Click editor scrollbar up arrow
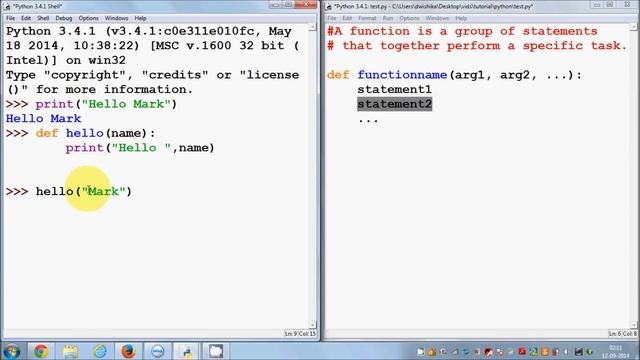Screen dimensions: 640x360 (633, 27)
